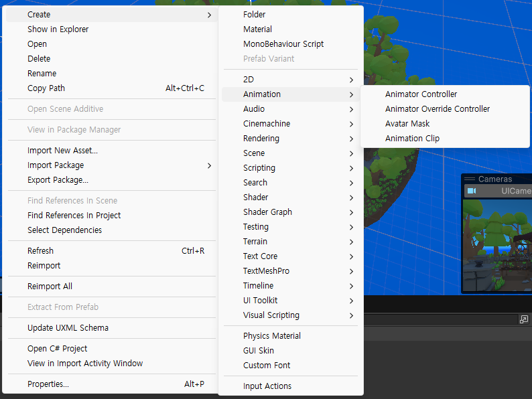The height and width of the screenshot is (399, 532).
Task: Create a new Folder
Action: [291, 15]
